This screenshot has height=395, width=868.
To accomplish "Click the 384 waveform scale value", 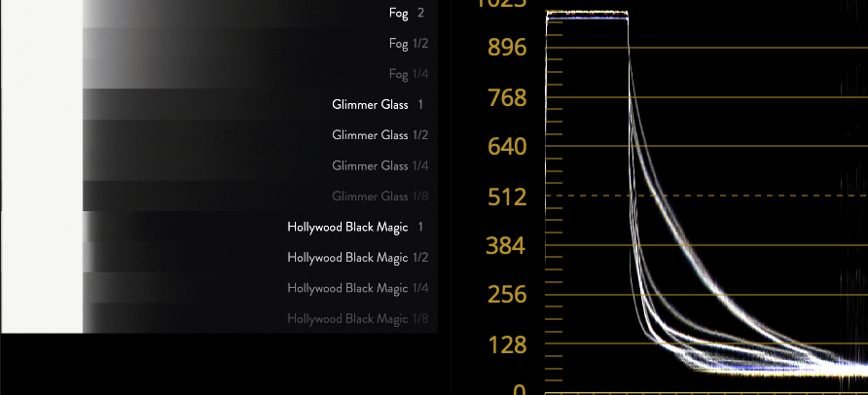I will [505, 245].
